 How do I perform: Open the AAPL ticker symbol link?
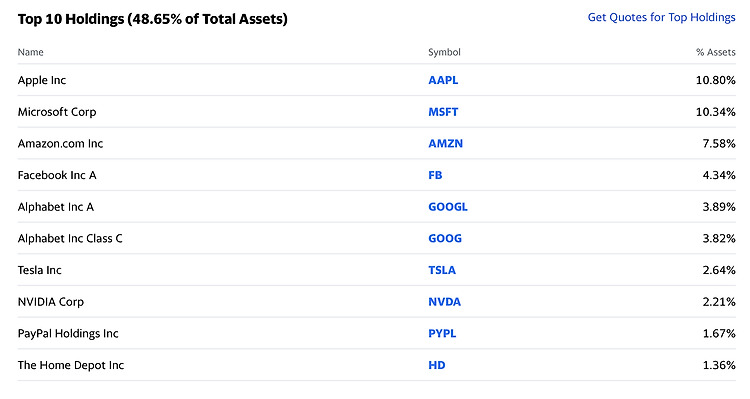coord(443,80)
